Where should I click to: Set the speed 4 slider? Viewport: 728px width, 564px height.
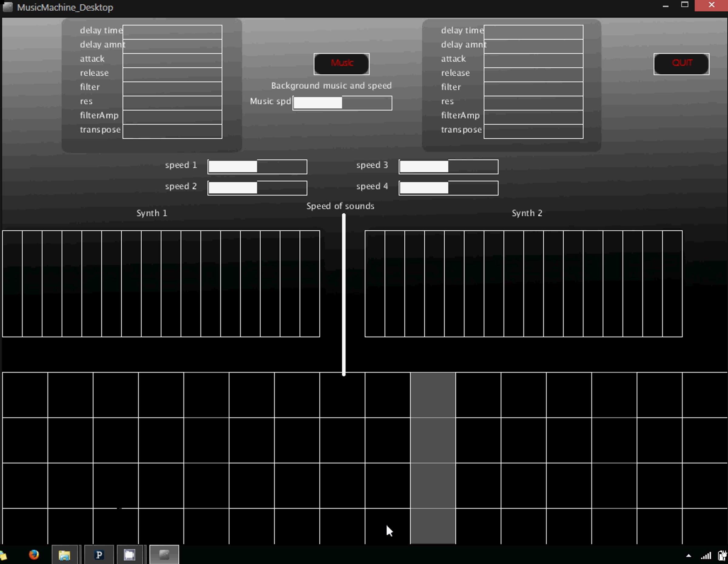point(448,188)
